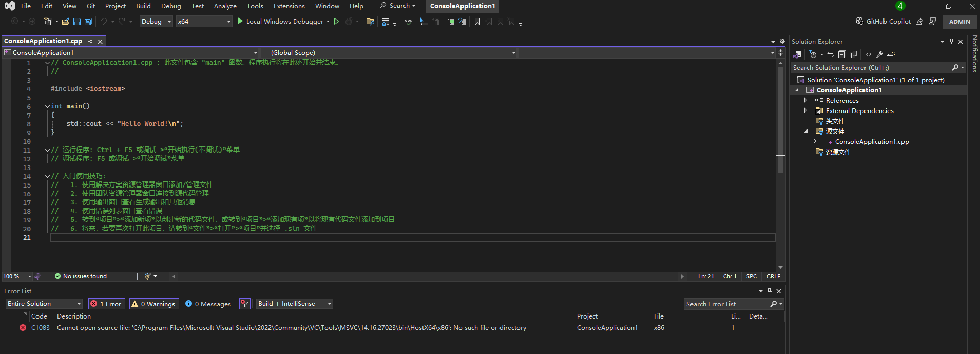Screen dimensions: 980x354
Task: Toggle the 0 Warnings filter button
Action: tap(154, 304)
